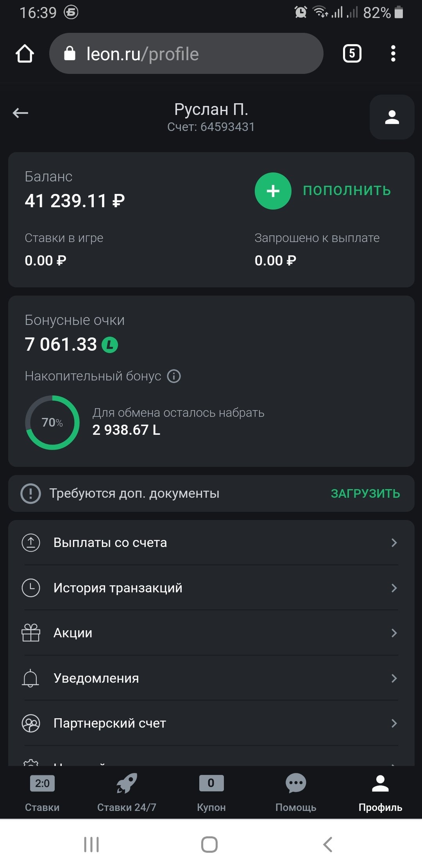Expand История транзакций via its chevron
This screenshot has height=868, width=422.
pos(394,588)
